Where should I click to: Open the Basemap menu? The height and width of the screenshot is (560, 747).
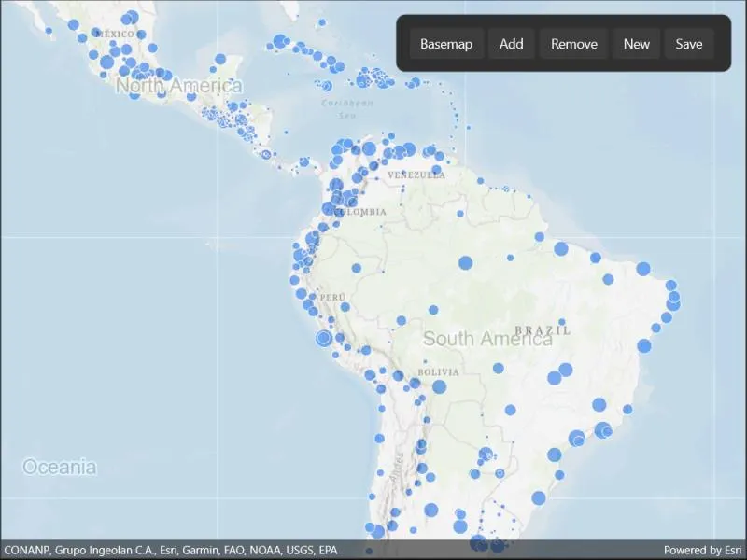(446, 44)
